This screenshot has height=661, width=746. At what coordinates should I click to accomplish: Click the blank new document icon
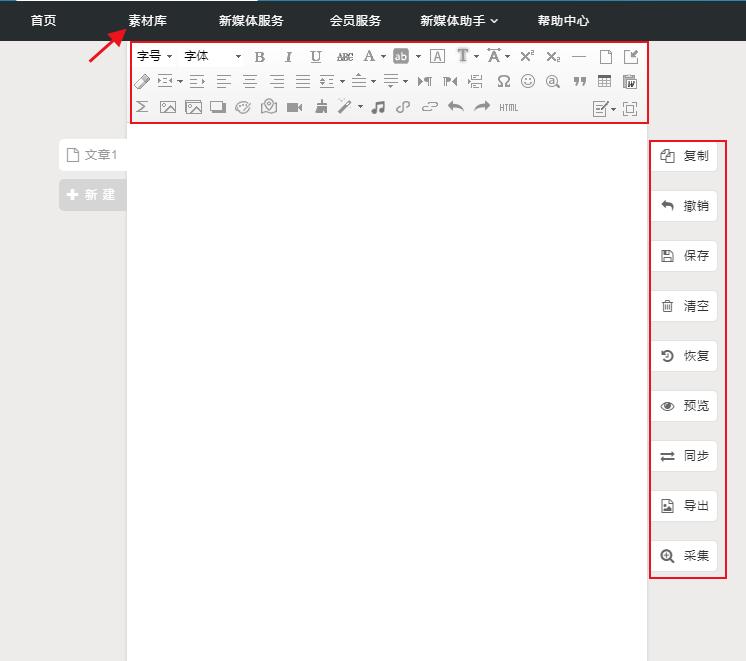click(606, 57)
